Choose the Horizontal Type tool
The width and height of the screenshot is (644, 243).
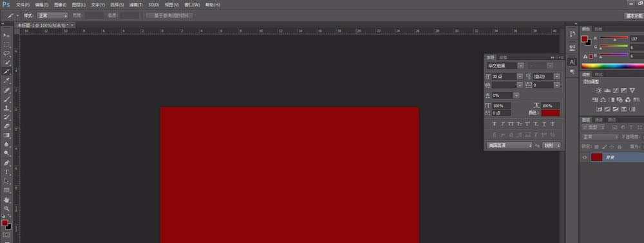click(x=6, y=172)
